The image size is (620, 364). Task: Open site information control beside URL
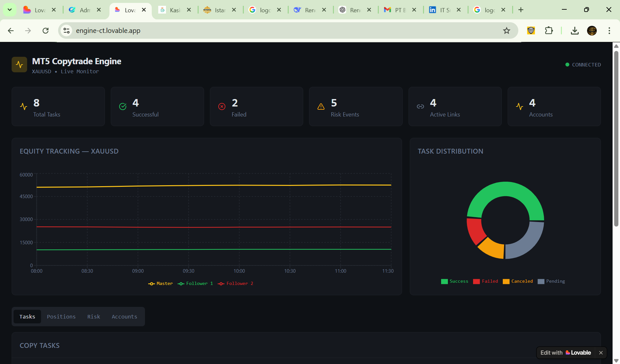pos(67,31)
